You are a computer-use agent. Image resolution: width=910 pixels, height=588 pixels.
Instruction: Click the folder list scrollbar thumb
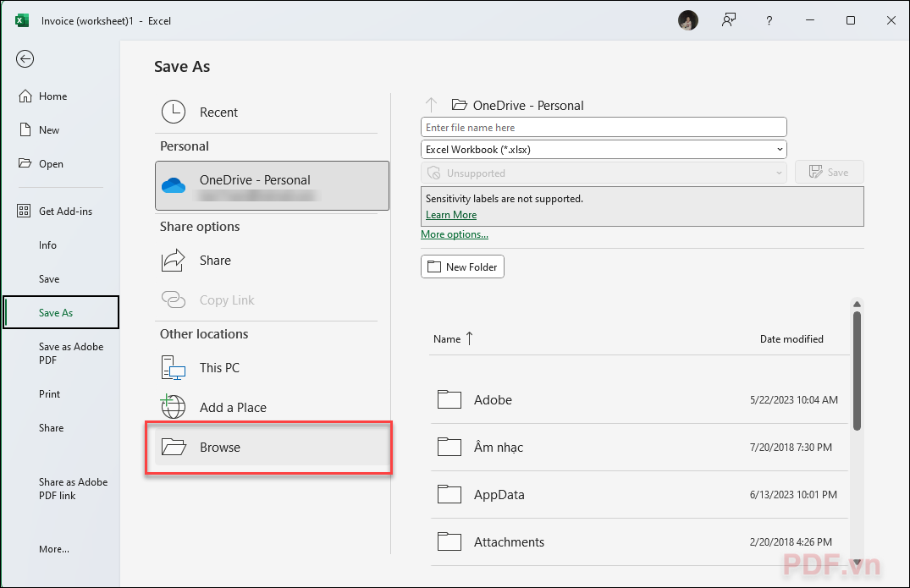[857, 371]
